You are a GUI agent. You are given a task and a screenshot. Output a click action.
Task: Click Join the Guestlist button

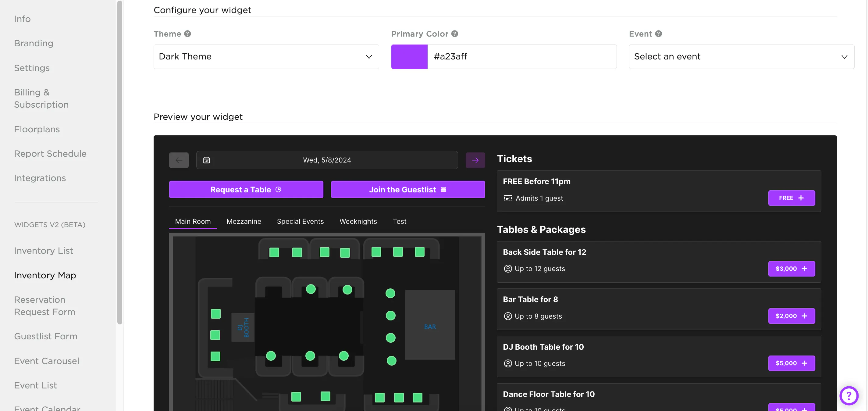click(408, 189)
